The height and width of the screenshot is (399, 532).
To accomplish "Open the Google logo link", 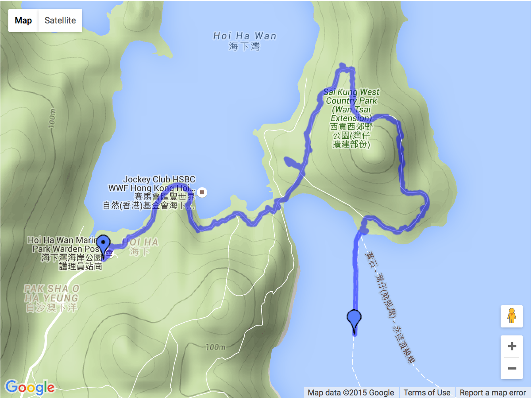I will click(30, 387).
